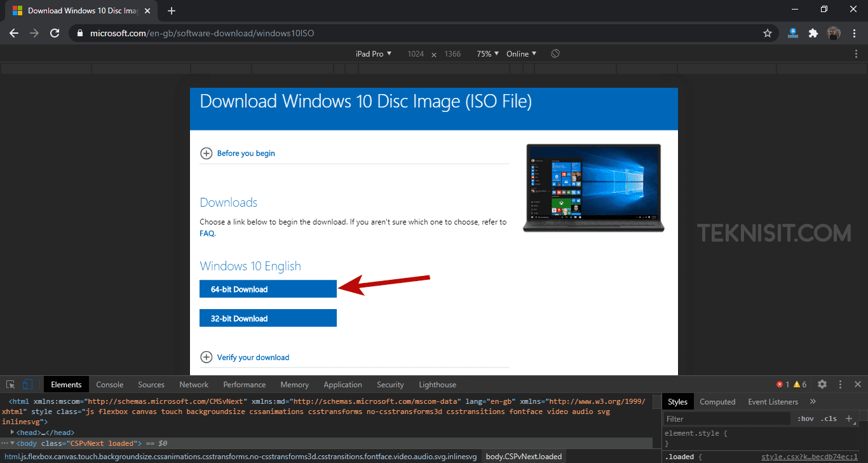Click the Windows laptop image
Screen dimensions: 868x463
593,188
